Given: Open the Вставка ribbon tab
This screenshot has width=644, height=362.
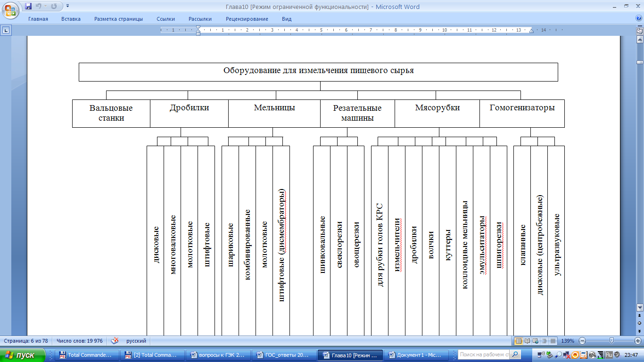Looking at the screenshot, I should point(71,19).
